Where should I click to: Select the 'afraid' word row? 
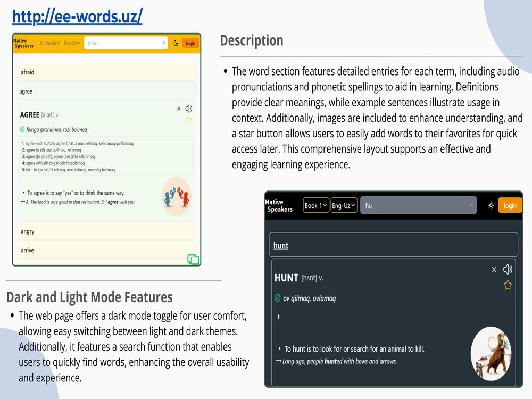pyautogui.click(x=106, y=72)
